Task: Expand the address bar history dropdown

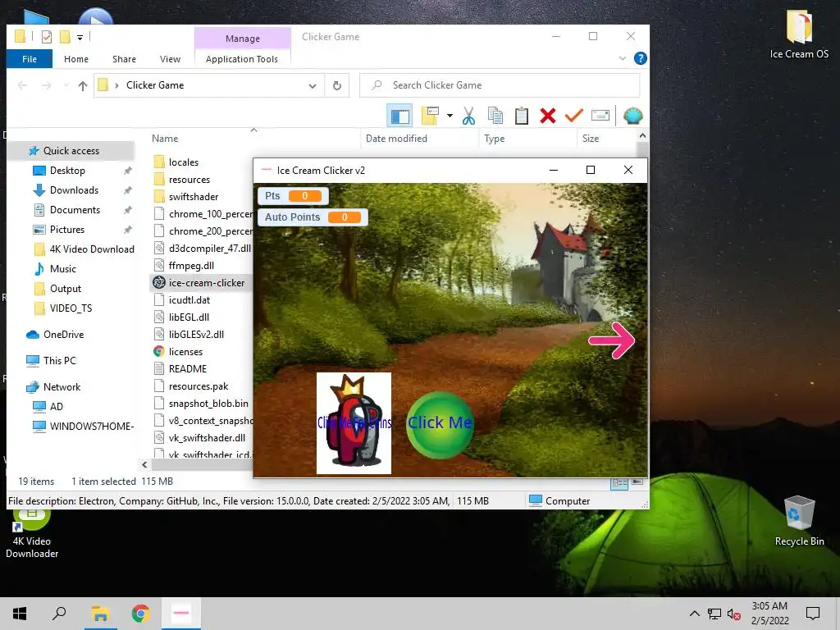Action: (x=313, y=85)
